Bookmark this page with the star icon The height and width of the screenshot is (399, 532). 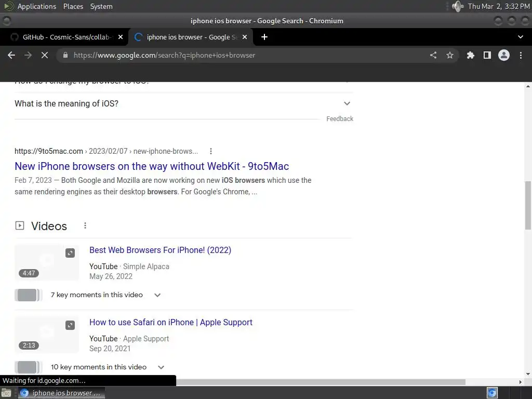coord(450,55)
